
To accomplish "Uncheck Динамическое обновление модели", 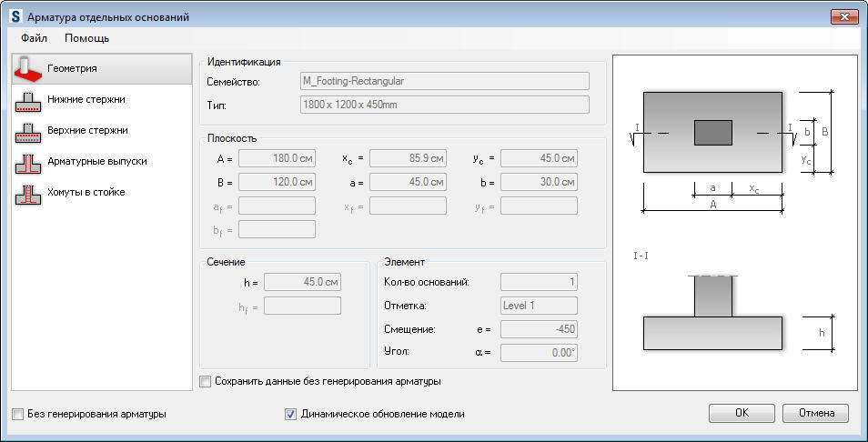I will [290, 414].
